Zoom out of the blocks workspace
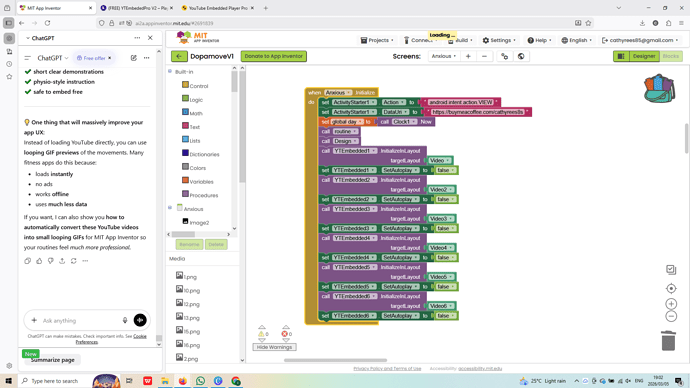This screenshot has width=690, height=388. pyautogui.click(x=671, y=316)
